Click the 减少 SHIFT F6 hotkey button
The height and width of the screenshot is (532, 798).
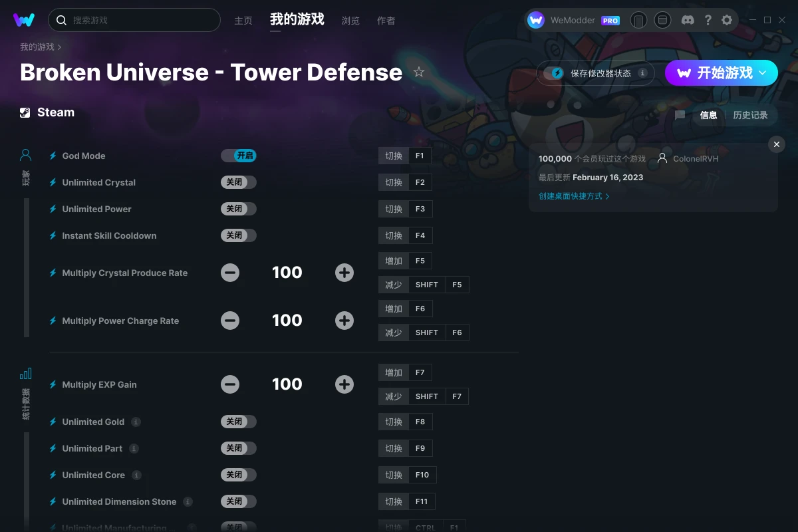coord(424,332)
